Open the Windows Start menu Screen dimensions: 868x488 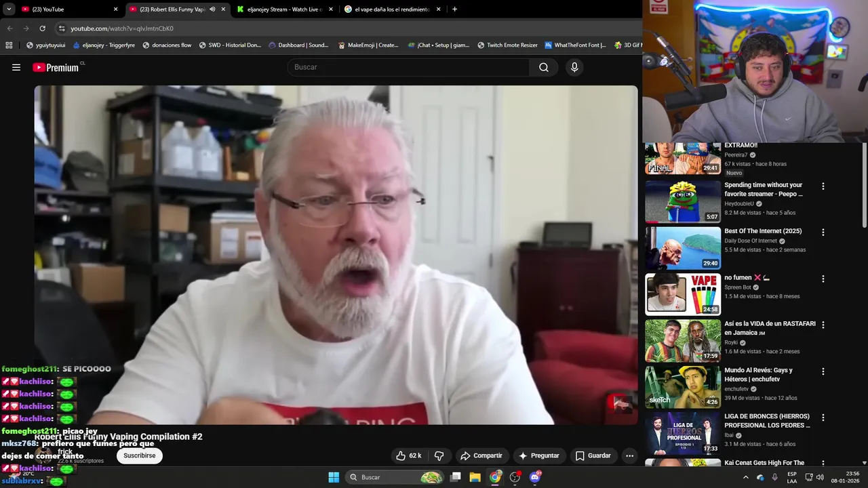tap(334, 477)
